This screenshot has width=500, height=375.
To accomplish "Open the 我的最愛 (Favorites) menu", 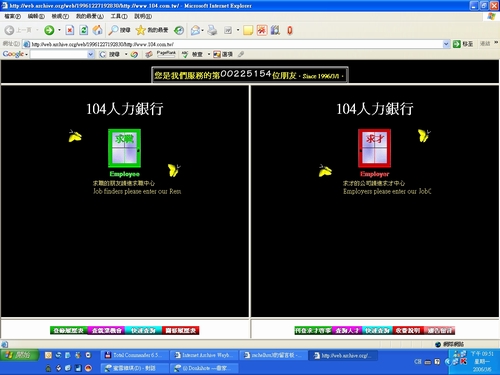I will 90,16.
